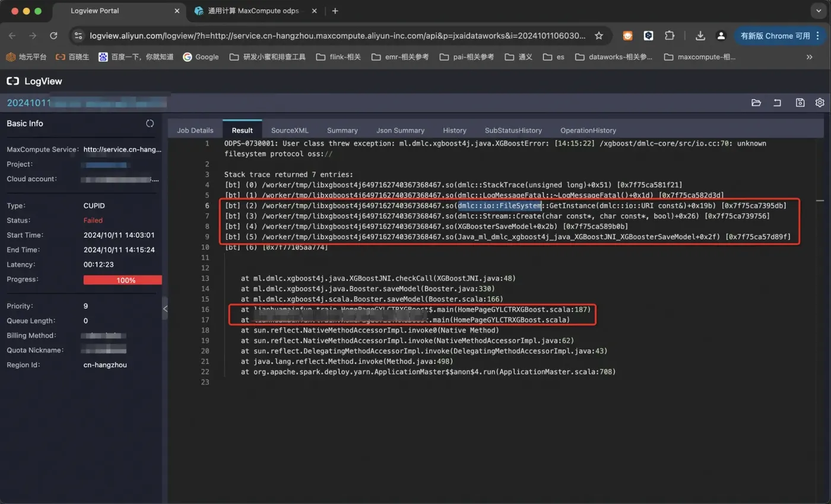Open the es bookmark folder
The height and width of the screenshot is (504, 831).
pos(554,57)
